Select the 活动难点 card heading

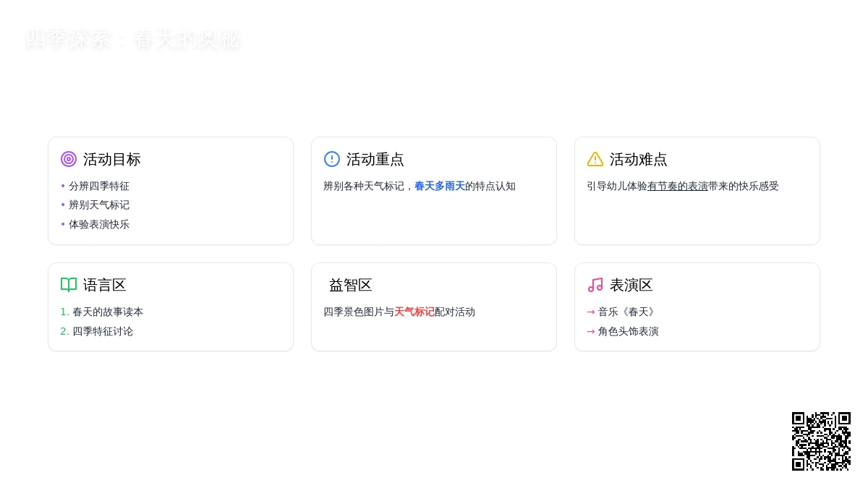[639, 159]
